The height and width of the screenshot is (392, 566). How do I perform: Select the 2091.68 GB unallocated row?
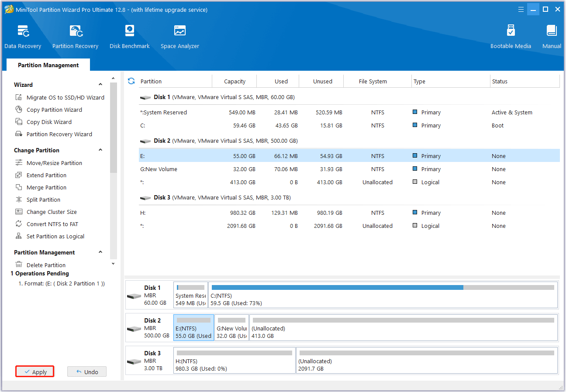[x=349, y=226]
